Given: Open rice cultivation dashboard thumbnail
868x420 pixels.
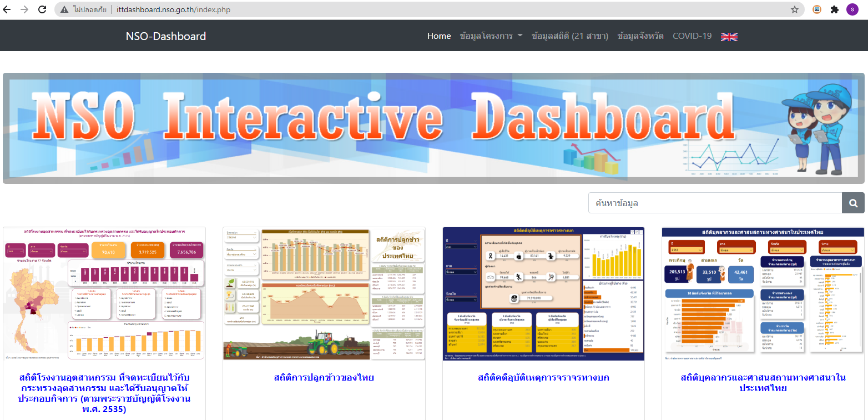Looking at the screenshot, I should click(324, 293).
